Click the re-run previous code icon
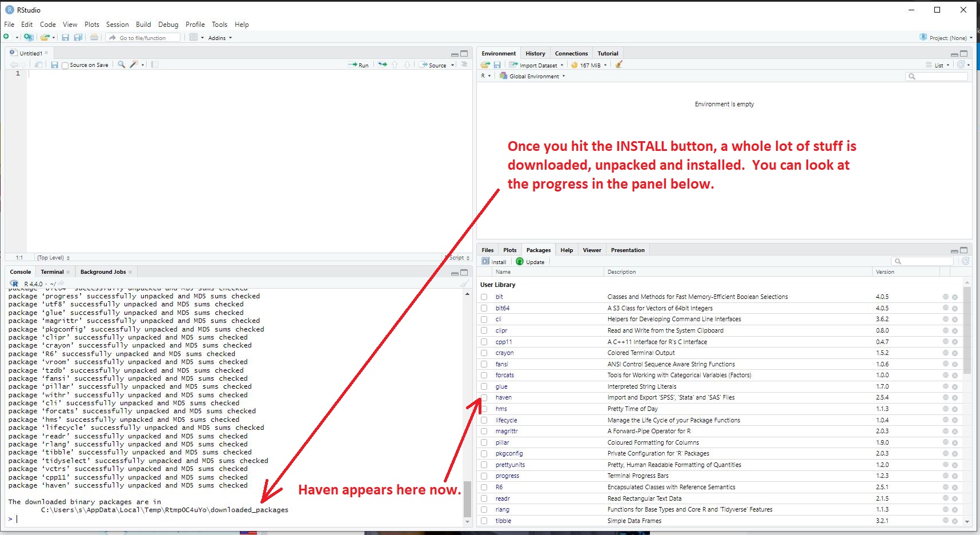 point(382,65)
